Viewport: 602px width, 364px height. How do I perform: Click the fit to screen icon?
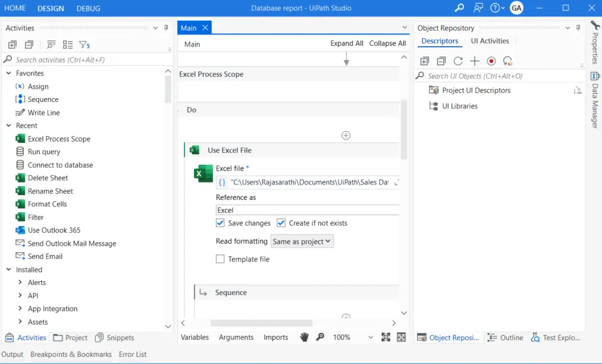pyautogui.click(x=385, y=337)
